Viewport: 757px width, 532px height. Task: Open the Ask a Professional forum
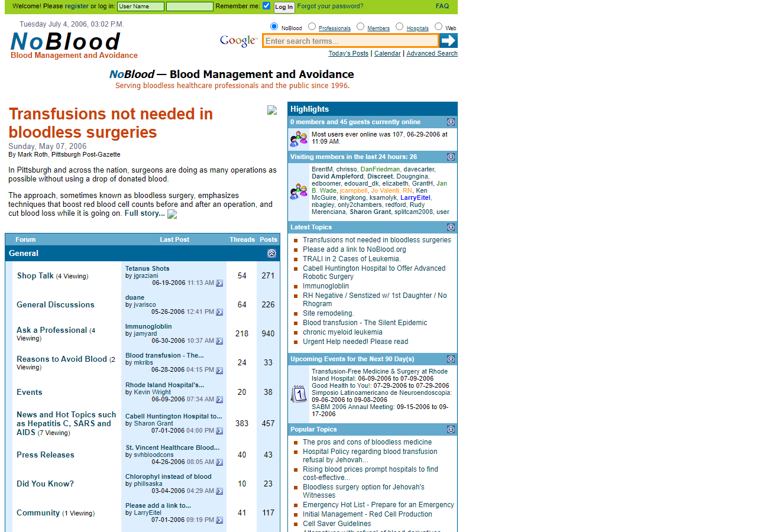coord(52,330)
